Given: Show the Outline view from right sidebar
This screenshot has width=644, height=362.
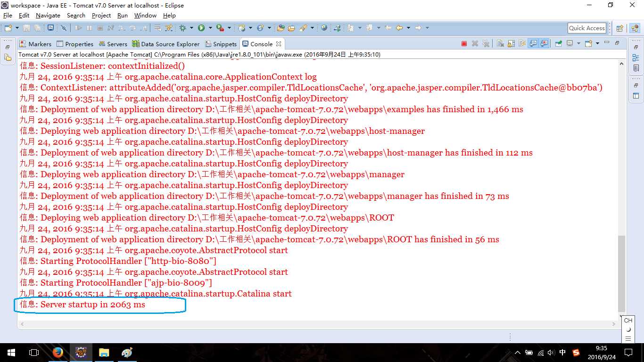Looking at the screenshot, I should pos(636,58).
